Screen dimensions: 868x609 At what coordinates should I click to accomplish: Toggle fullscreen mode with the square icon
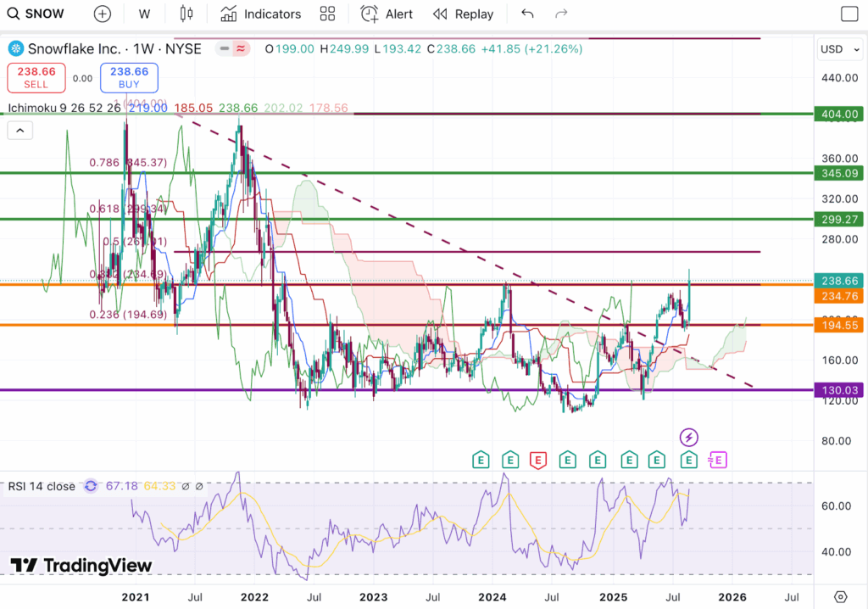[849, 14]
